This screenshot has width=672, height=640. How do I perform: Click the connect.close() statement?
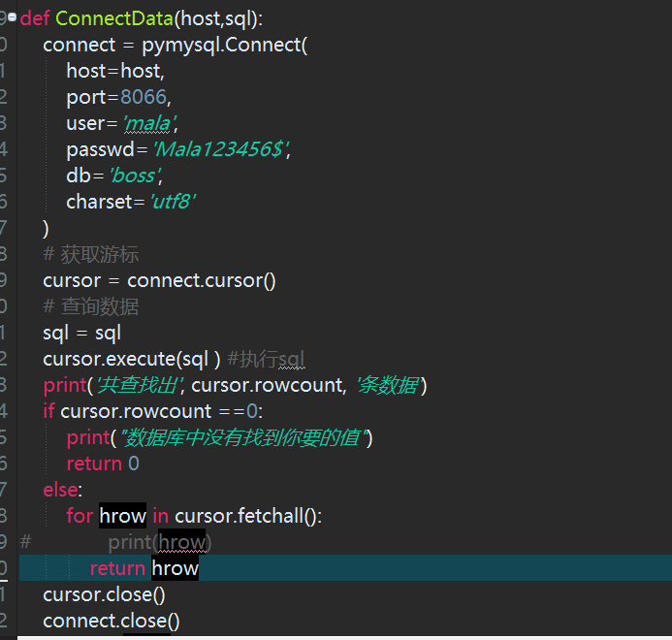(x=112, y=621)
